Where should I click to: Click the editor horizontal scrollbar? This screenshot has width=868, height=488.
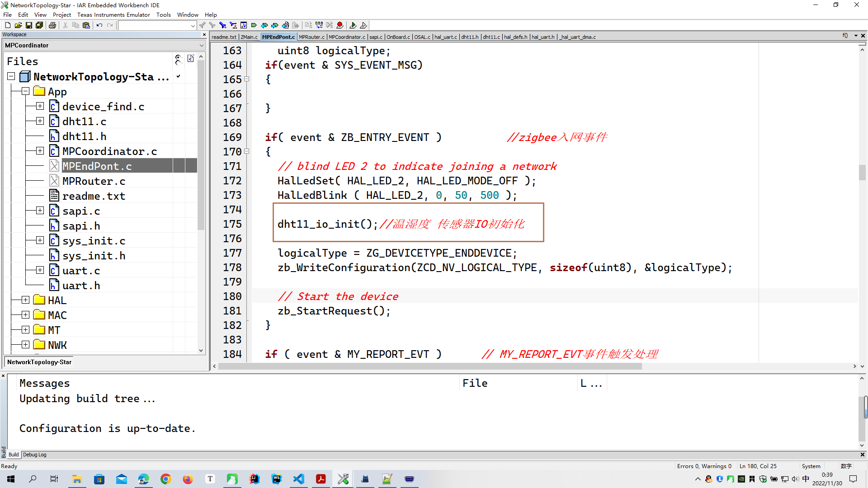pos(429,366)
